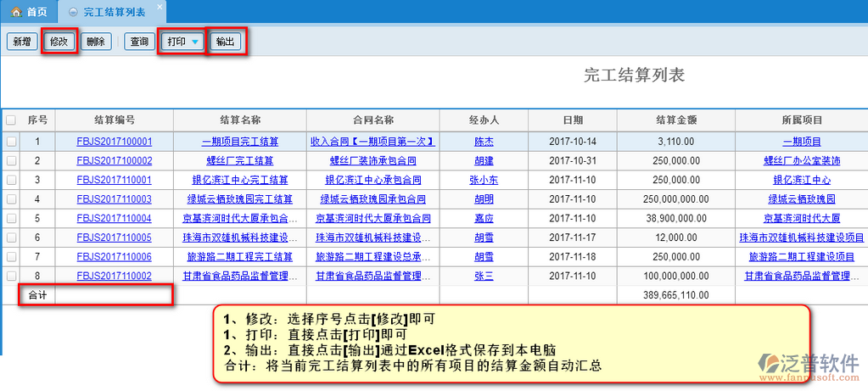Click 删除 to delete the selected record
This screenshot has width=868, height=391.
[x=96, y=42]
